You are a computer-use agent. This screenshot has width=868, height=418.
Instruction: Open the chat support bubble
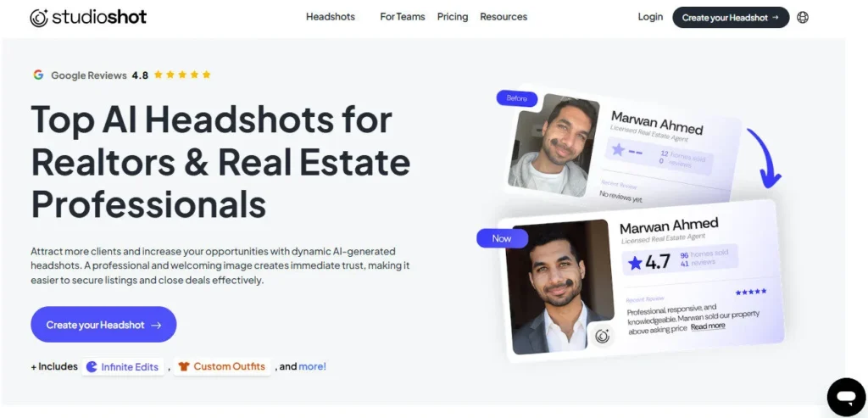[x=847, y=398]
